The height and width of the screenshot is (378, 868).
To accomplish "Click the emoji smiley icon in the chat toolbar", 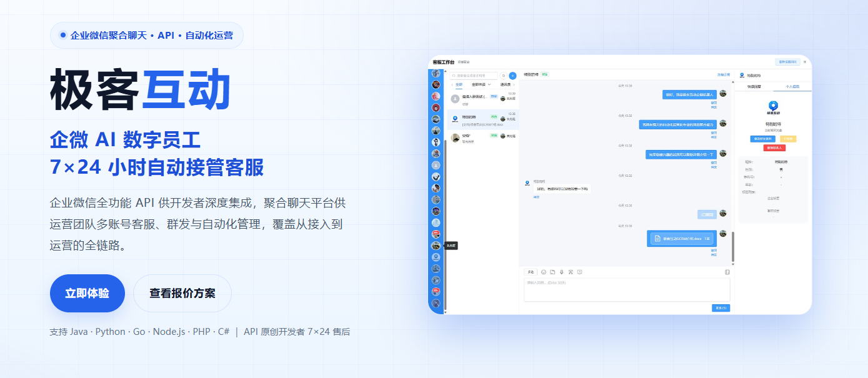I will 544,272.
